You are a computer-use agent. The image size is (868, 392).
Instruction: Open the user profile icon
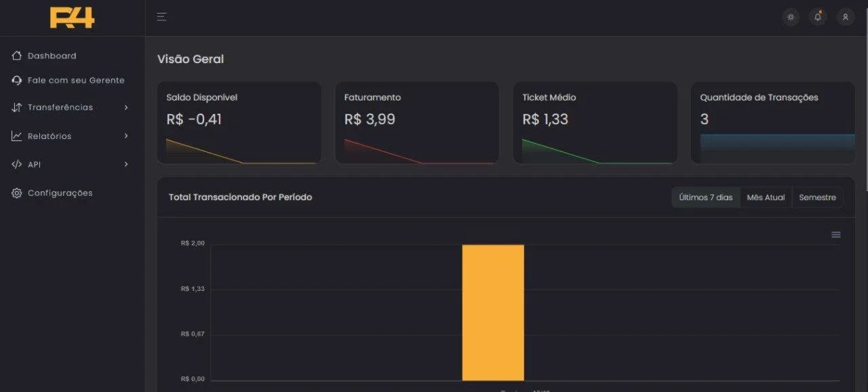[845, 17]
